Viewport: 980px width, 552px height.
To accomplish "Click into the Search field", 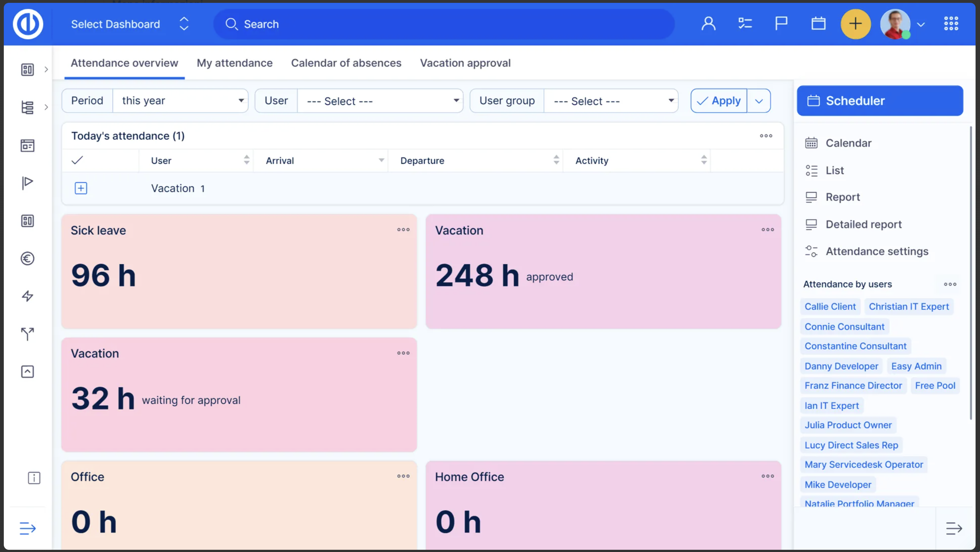I will point(444,24).
